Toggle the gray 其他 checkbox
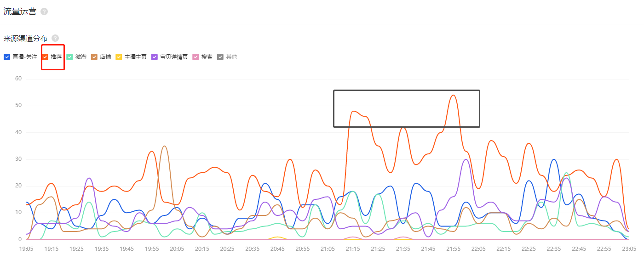Screen dimensions: 644x260 point(220,57)
